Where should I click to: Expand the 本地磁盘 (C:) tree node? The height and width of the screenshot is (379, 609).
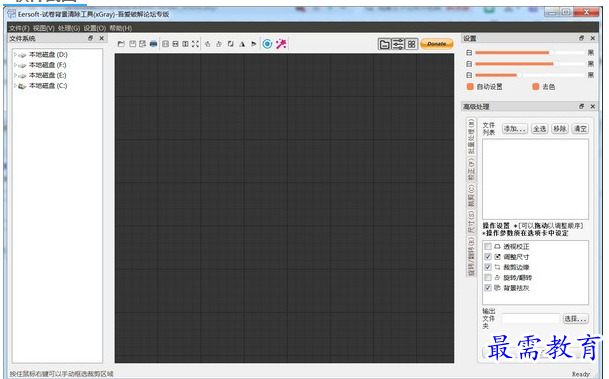(x=15, y=86)
